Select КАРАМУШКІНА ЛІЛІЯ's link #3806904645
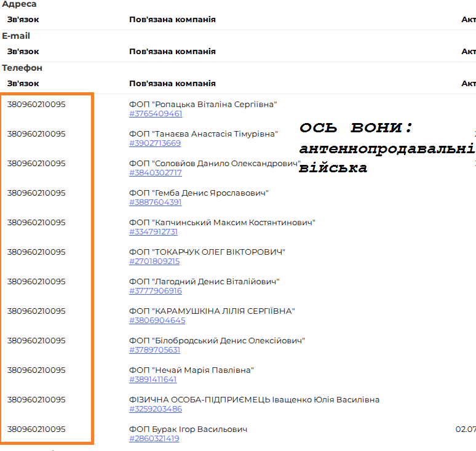 click(x=157, y=321)
